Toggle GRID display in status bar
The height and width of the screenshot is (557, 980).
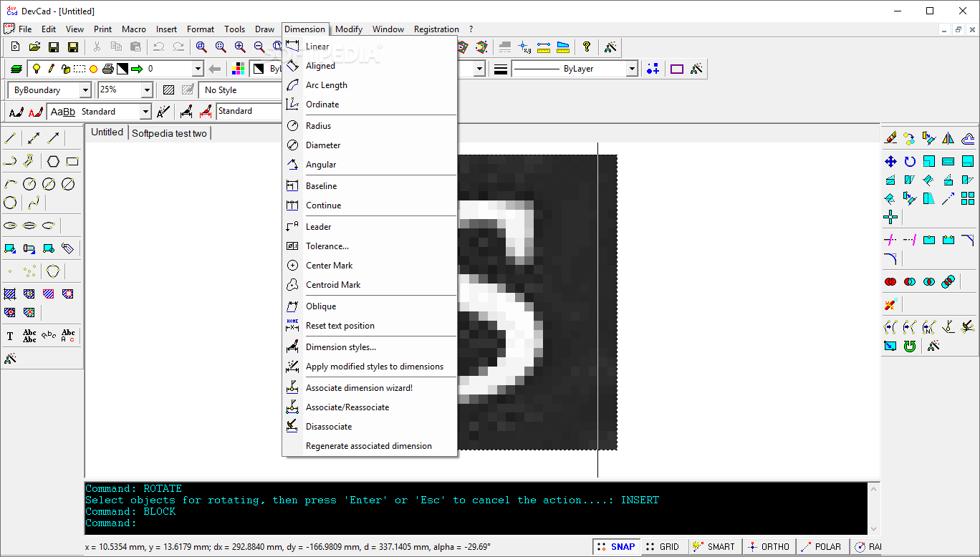click(663, 546)
